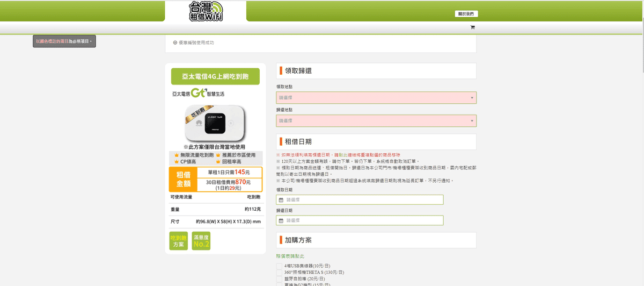Click the 台灣租借Wifi logo
Image resolution: width=644 pixels, height=286 pixels.
[x=206, y=11]
